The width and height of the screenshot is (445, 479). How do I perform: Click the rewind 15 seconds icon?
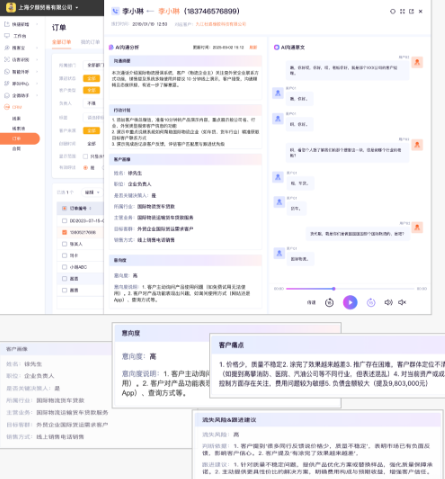click(329, 302)
